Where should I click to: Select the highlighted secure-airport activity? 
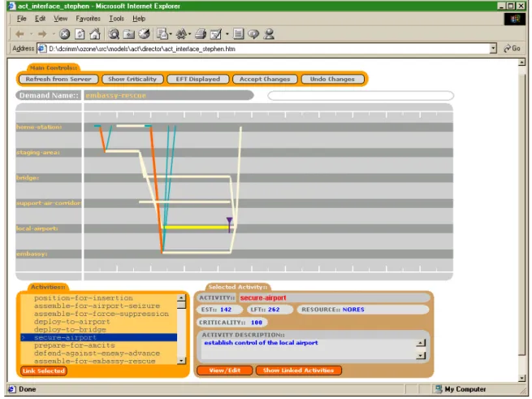[99, 337]
